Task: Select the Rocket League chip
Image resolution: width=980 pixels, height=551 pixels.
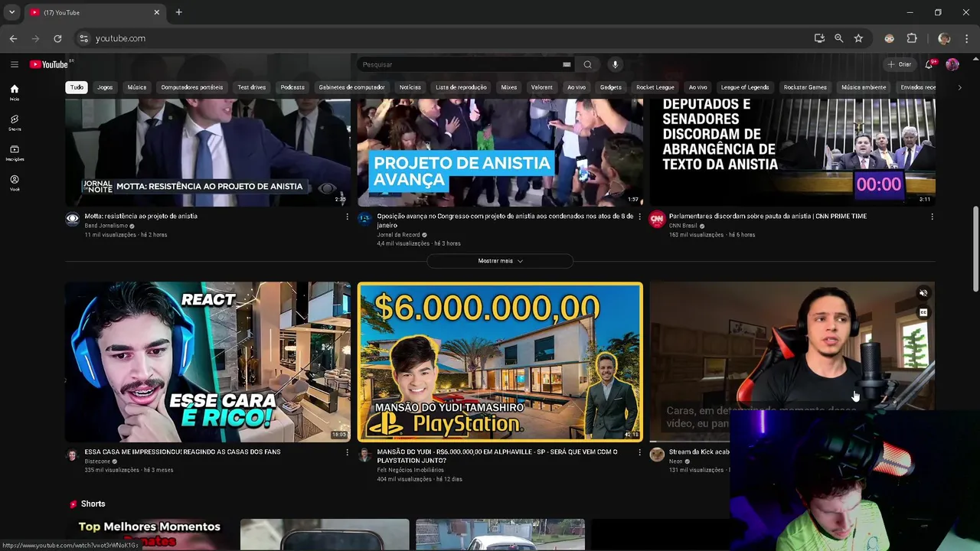Action: 655,87
